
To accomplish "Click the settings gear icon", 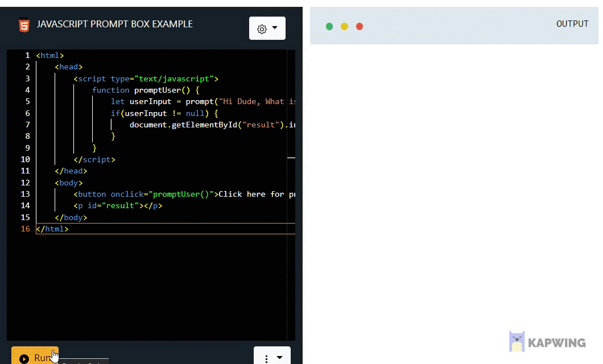I will [262, 28].
